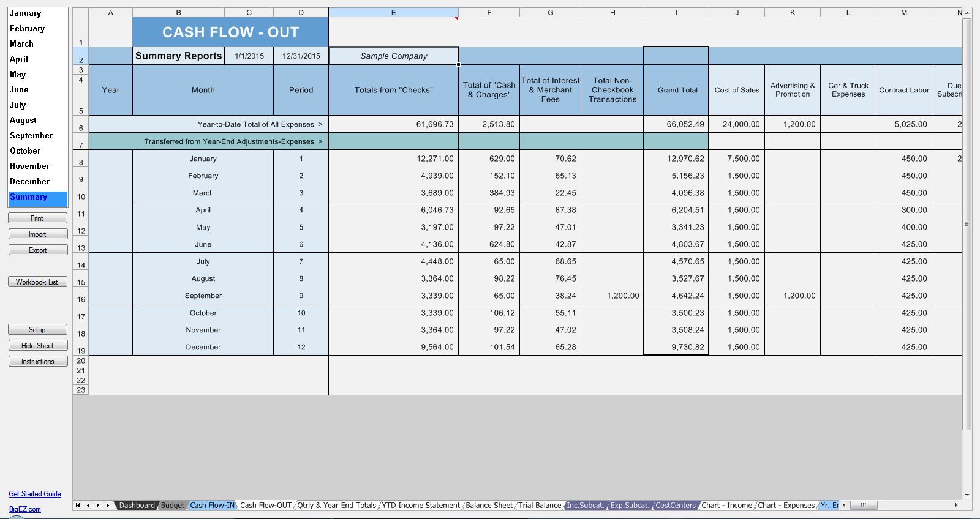
Task: Open Qtrly & Year End Totals tab
Action: click(337, 506)
